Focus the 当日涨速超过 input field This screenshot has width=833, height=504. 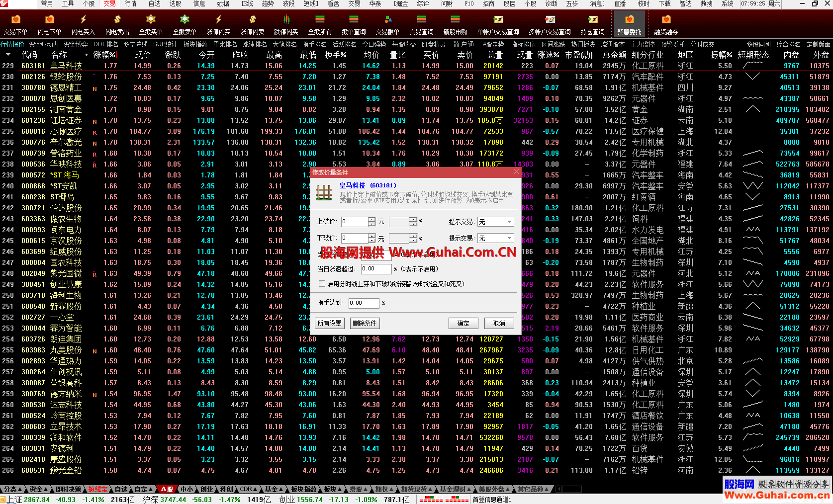[x=376, y=269]
